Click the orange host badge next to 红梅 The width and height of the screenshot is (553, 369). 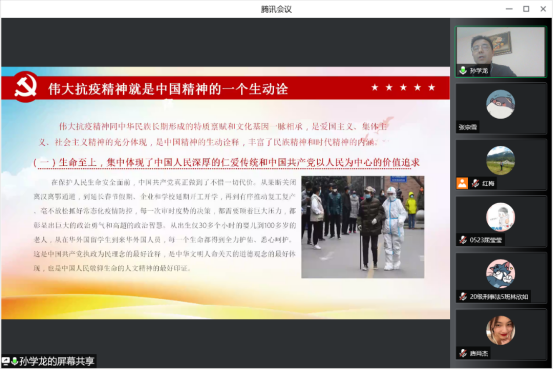click(x=462, y=183)
